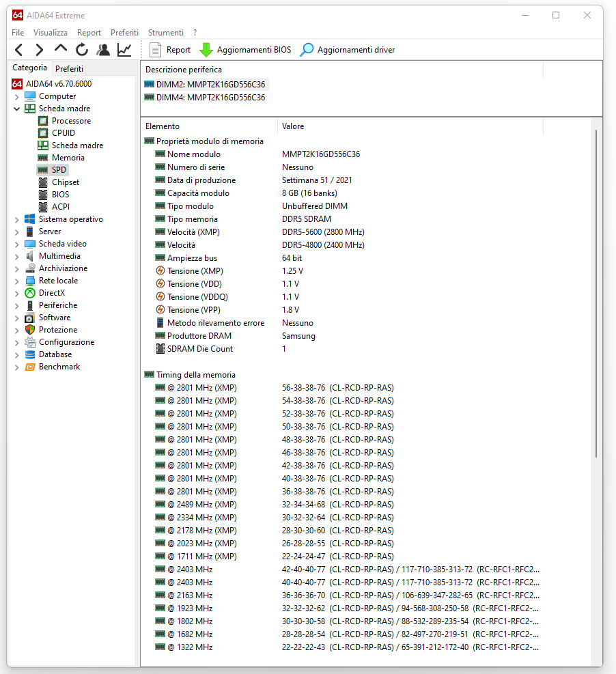Viewport: 616px width, 674px height.
Task: Click the Report document icon
Action: pos(155,50)
